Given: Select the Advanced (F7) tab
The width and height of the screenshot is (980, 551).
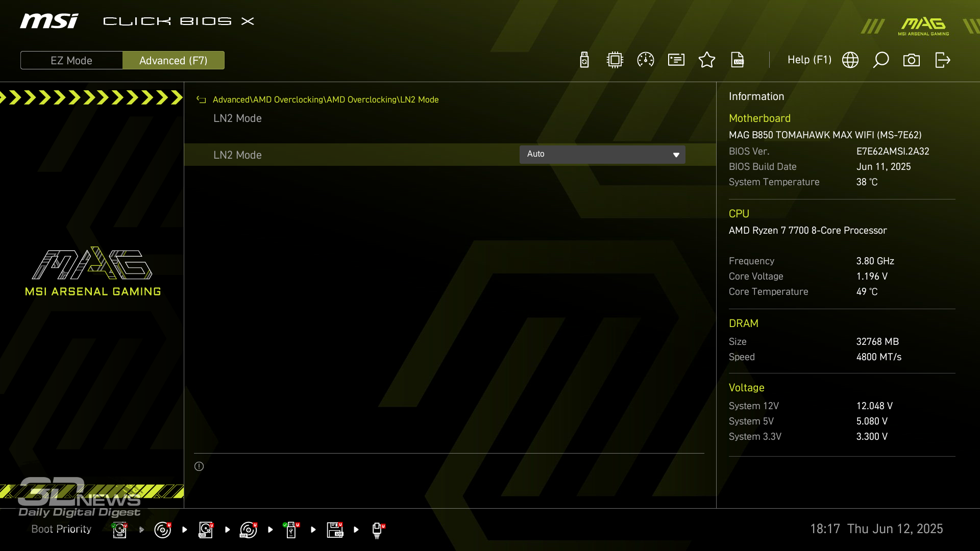Looking at the screenshot, I should point(174,60).
